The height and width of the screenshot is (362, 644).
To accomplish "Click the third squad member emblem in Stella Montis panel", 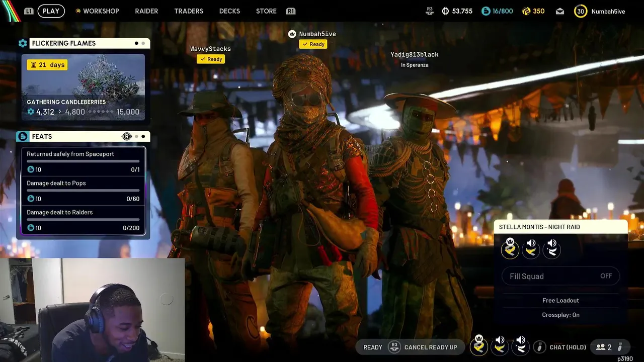I will [x=552, y=248].
